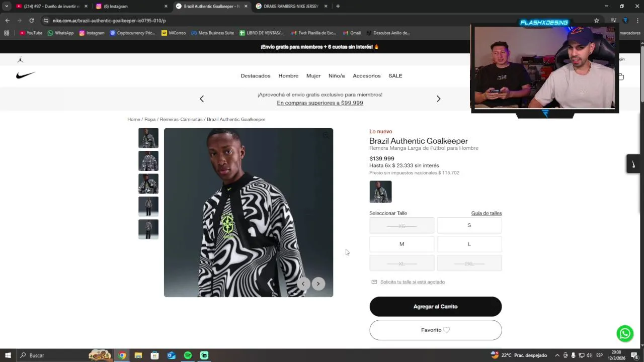Show hidden system tray icons
The height and width of the screenshot is (362, 644).
[x=557, y=355]
